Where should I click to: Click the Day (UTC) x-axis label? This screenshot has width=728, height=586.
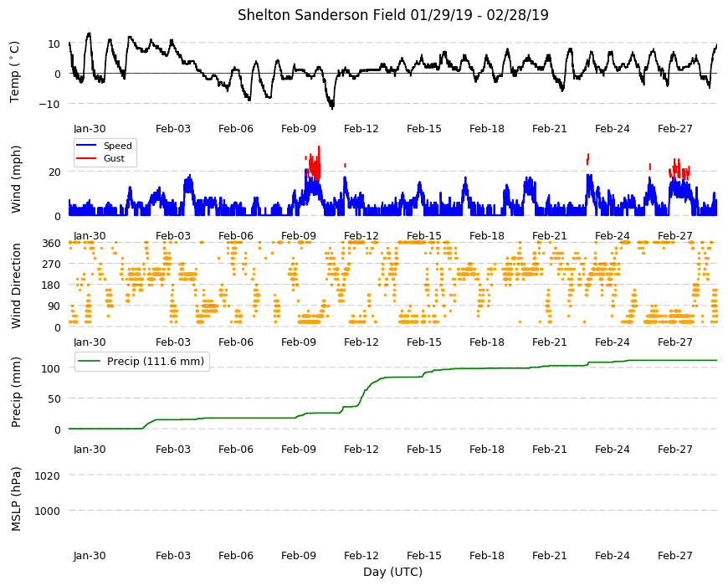(392, 572)
